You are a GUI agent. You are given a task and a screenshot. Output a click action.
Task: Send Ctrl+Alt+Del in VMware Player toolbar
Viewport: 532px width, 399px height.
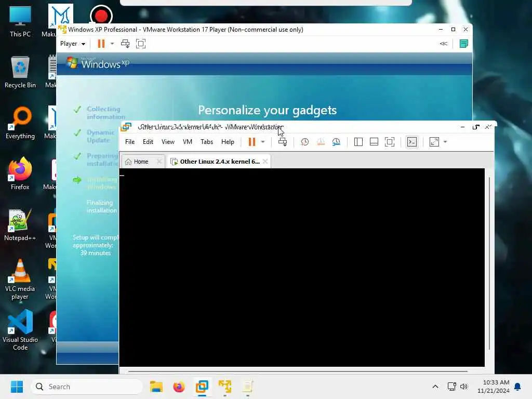125,44
